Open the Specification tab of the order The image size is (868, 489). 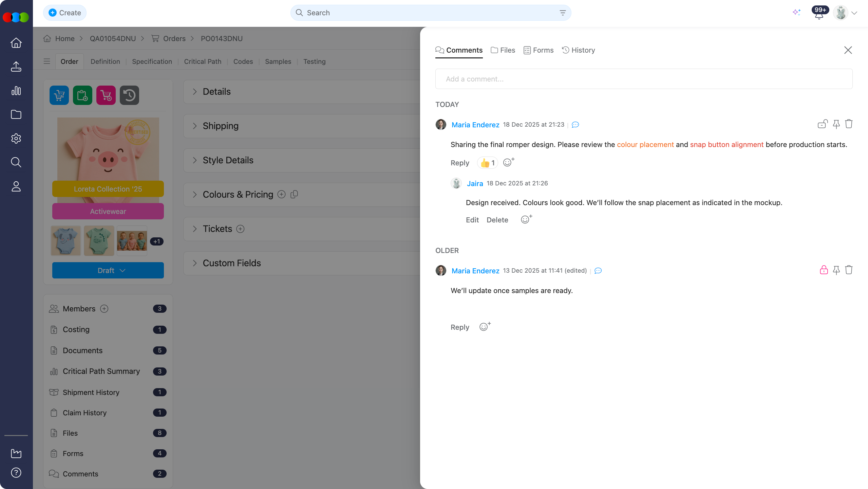click(151, 61)
